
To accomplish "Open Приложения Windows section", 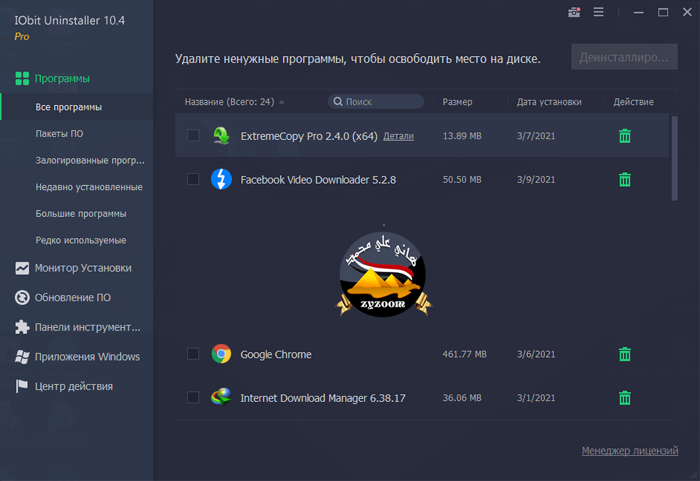I will (x=88, y=356).
